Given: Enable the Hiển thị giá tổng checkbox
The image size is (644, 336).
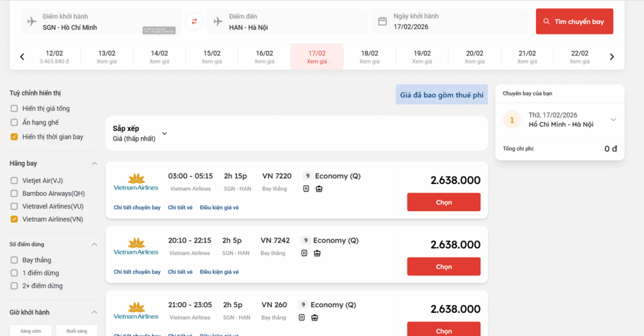Looking at the screenshot, I should click(x=14, y=109).
